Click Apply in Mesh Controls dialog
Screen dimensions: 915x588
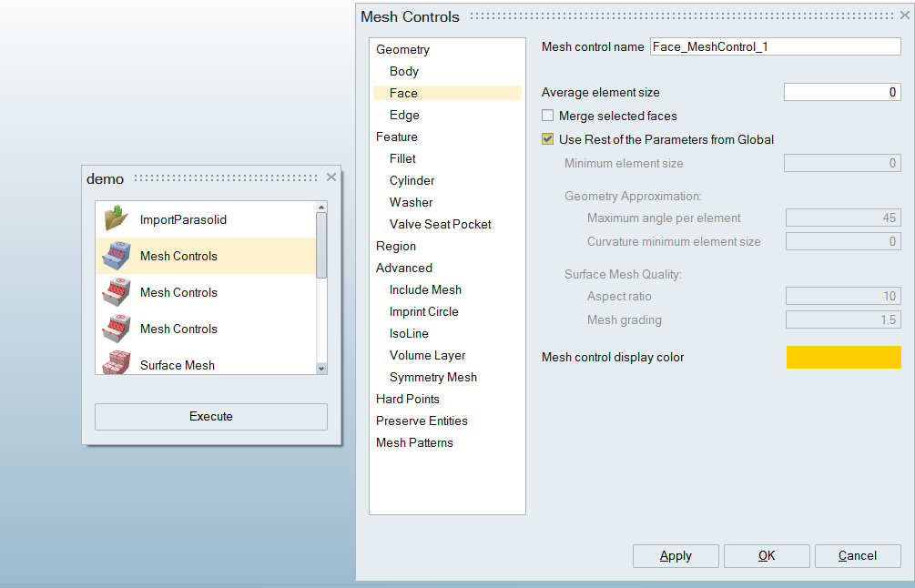676,556
